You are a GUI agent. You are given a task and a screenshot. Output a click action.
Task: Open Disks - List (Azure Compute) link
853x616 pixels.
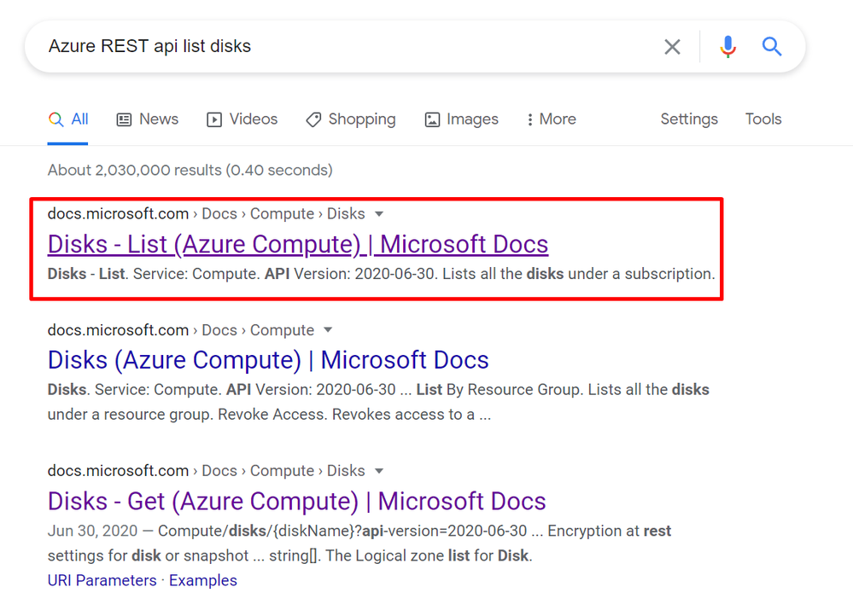pyautogui.click(x=298, y=245)
